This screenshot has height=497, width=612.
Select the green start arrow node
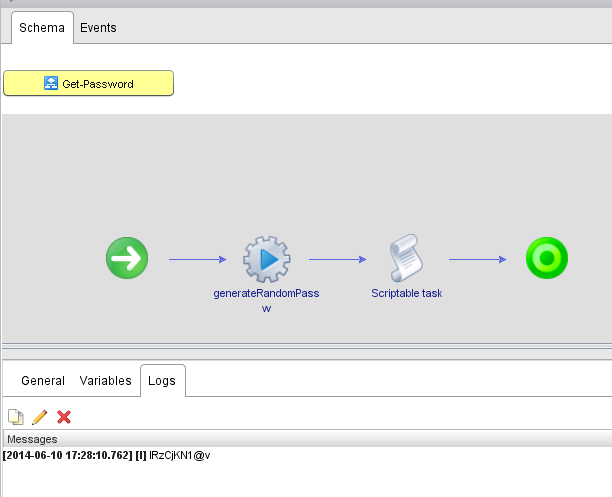pos(127,258)
